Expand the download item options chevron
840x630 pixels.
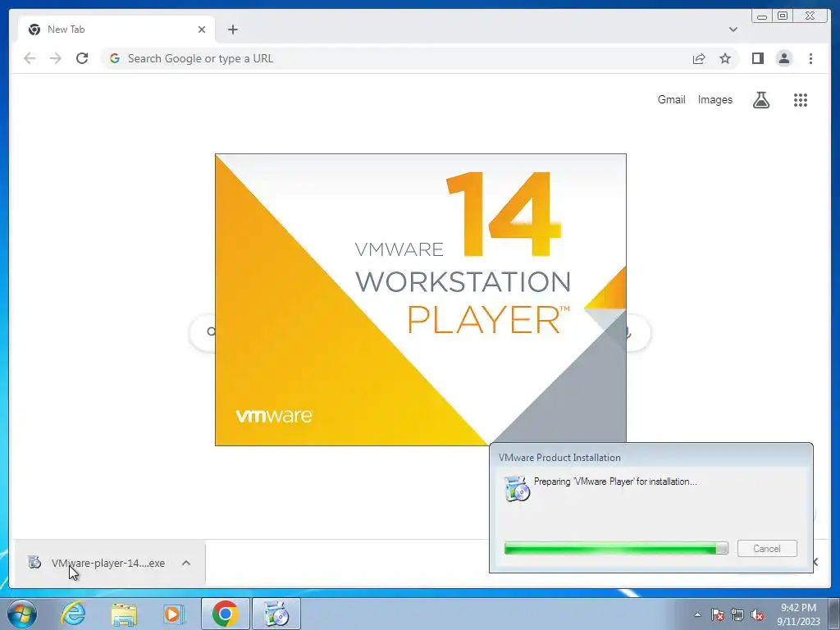186,563
